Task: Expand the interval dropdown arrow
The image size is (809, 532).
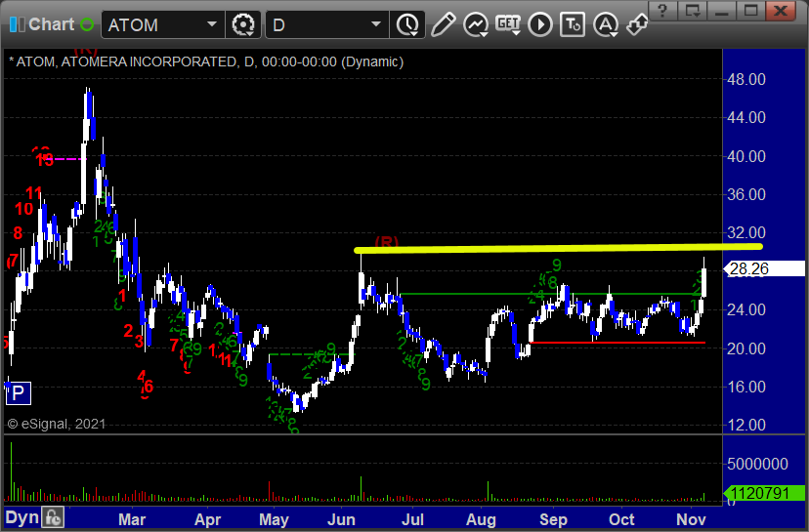Action: (376, 24)
